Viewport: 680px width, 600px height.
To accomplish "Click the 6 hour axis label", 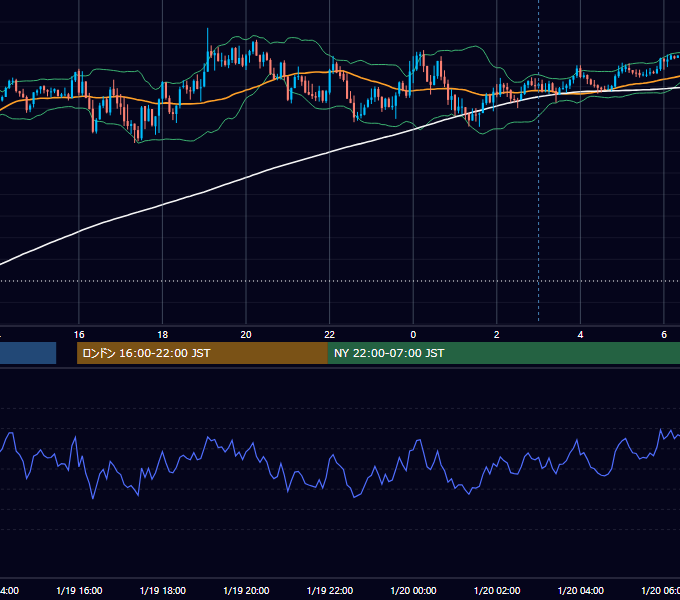I will [x=664, y=335].
